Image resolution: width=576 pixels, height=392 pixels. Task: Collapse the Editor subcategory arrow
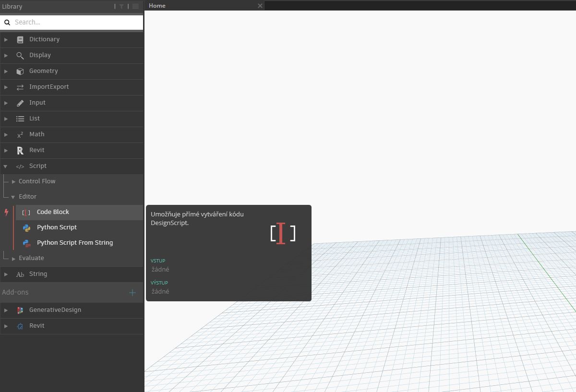[x=13, y=197]
